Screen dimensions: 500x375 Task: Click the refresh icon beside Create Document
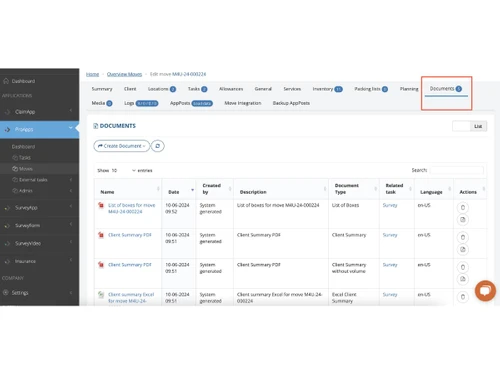[158, 146]
